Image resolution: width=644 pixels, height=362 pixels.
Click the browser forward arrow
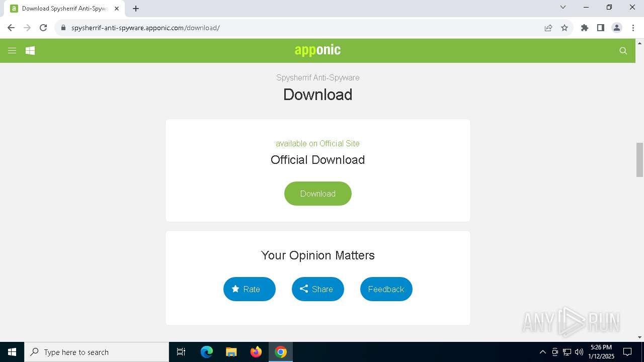[27, 28]
